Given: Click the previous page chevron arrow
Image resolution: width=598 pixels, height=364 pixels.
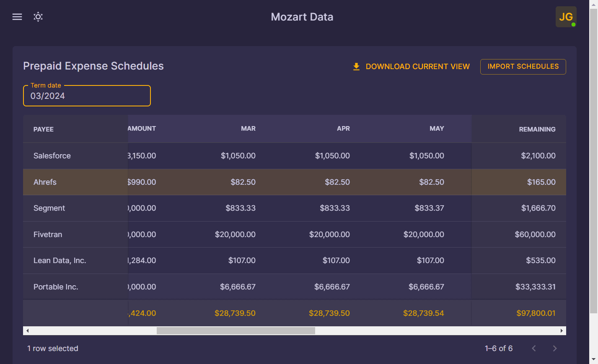Looking at the screenshot, I should tap(533, 348).
